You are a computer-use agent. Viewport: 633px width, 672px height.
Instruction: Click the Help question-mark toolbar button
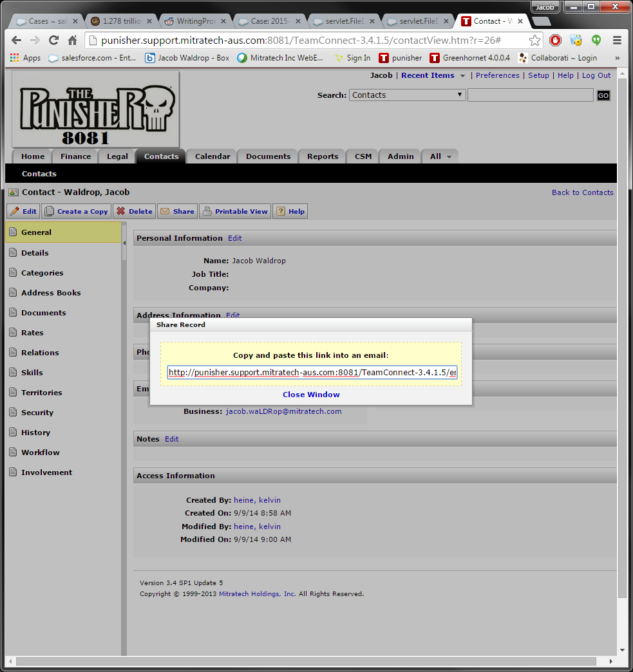[290, 211]
